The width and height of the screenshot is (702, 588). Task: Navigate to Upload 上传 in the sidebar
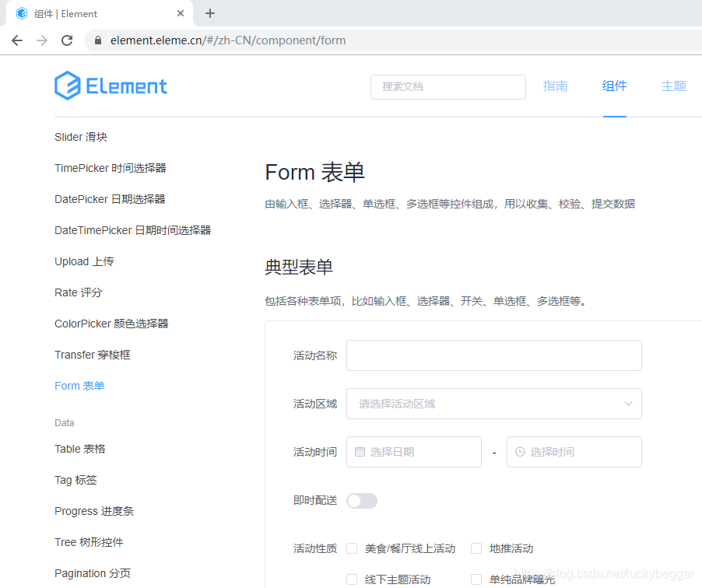83,261
